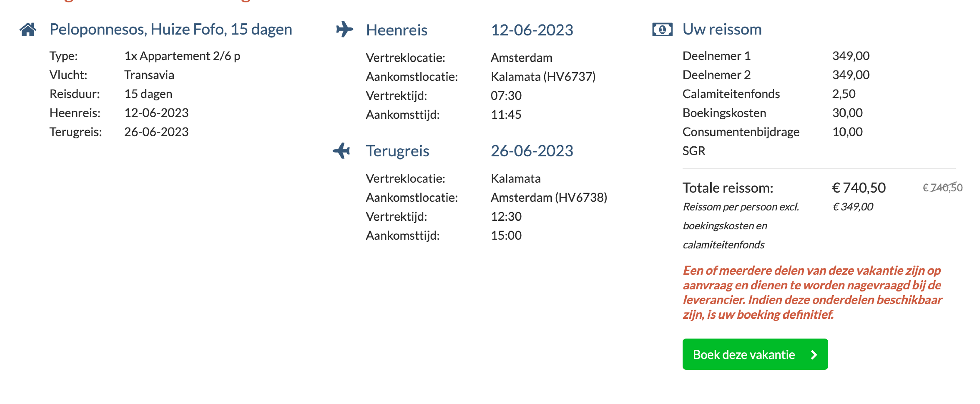Open the Peloponnesos, Huize Fofo, 15 dagen heading
The width and height of the screenshot is (980, 404).
[171, 29]
